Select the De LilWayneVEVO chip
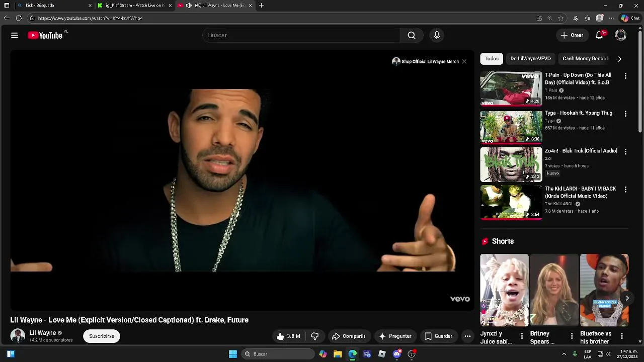 (530, 59)
